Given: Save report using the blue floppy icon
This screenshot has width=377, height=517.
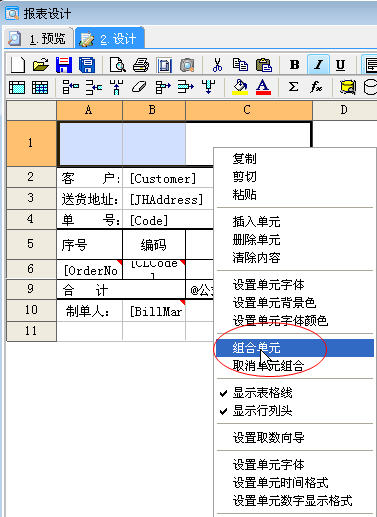Looking at the screenshot, I should [x=64, y=65].
